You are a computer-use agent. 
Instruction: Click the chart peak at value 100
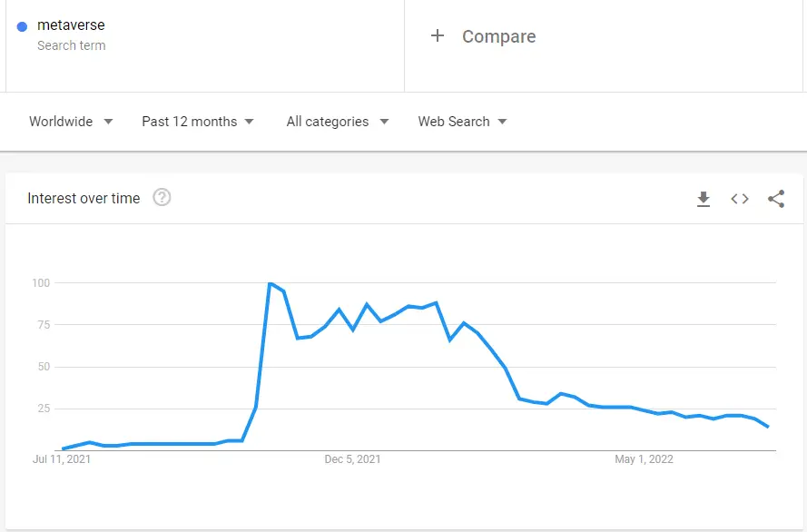271,283
